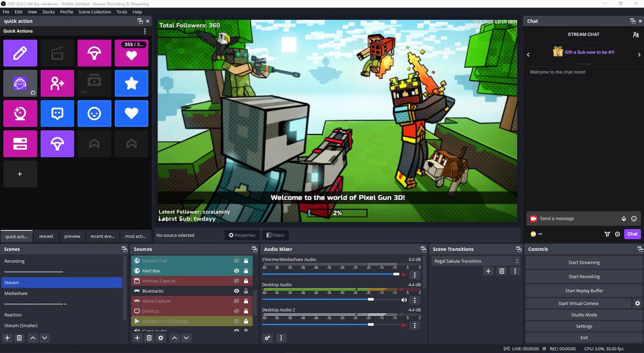Viewport: 644px width, 353px height.
Task: Remove selected scene using trash icon
Action: tap(19, 338)
